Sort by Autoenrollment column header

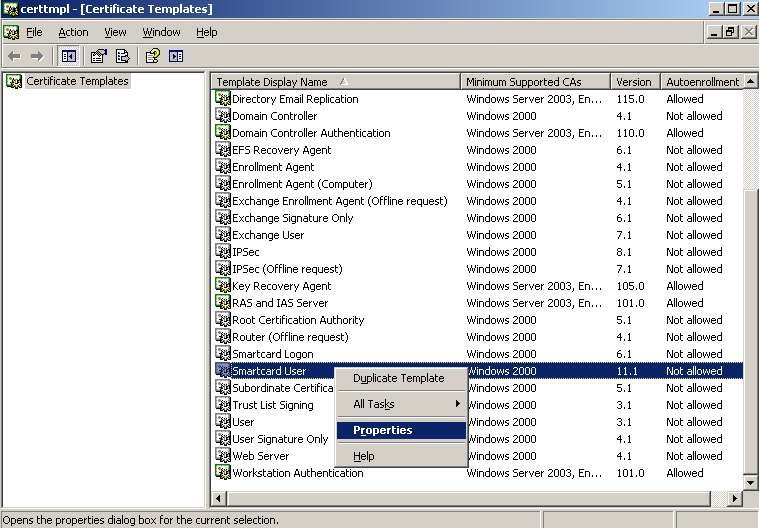702,82
